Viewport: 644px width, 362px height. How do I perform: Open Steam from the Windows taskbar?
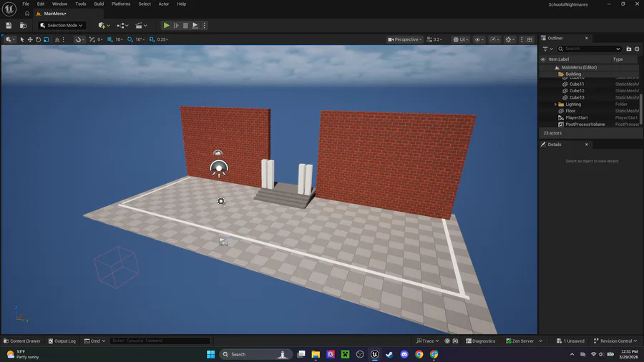(389, 354)
